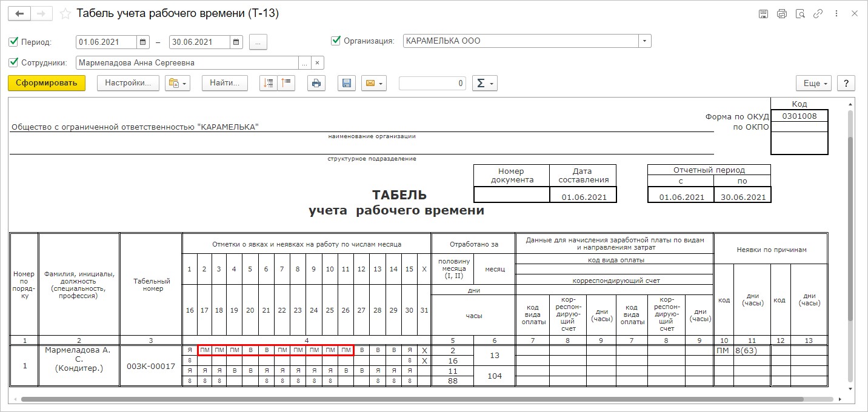Click the up-arrow collapse all groups icon

(286, 84)
